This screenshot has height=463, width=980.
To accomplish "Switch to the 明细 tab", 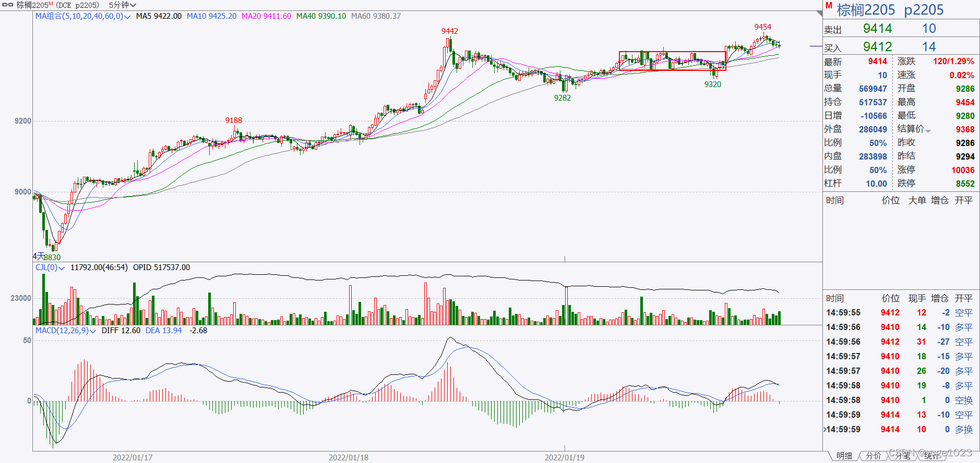I will coord(844,456).
